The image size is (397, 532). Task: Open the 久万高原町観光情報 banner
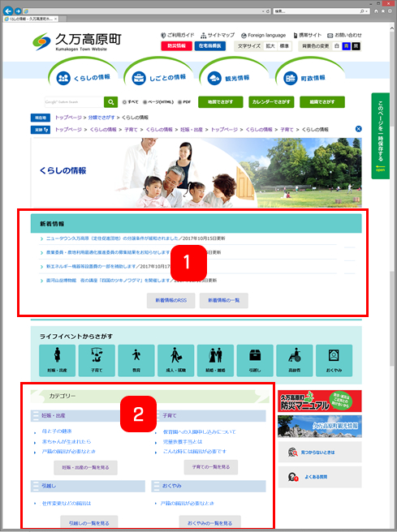click(x=320, y=427)
